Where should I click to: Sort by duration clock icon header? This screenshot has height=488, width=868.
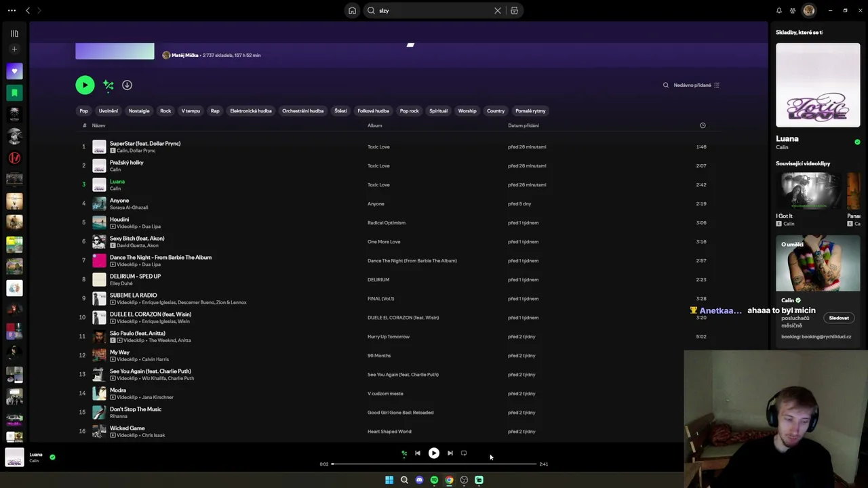(703, 125)
